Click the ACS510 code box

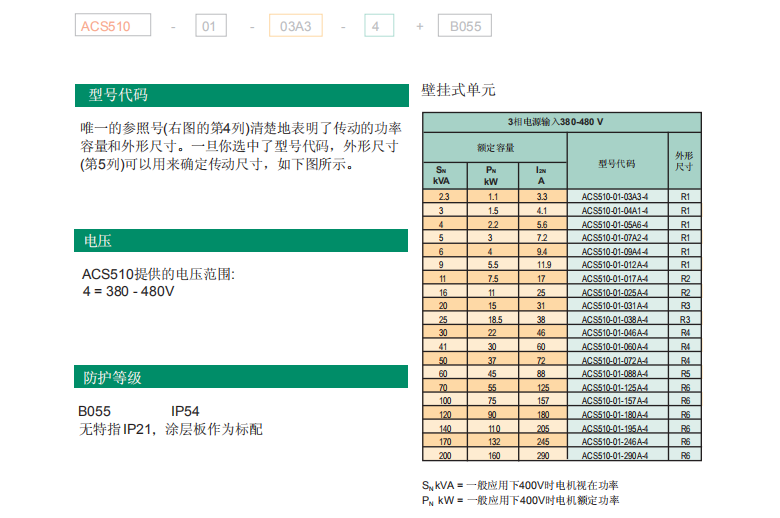[x=113, y=25]
